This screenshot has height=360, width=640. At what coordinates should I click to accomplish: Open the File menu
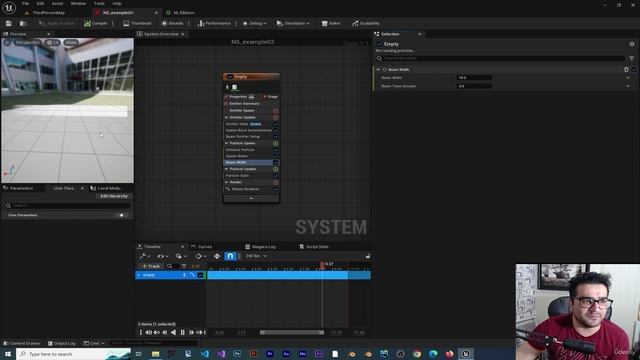click(25, 3)
